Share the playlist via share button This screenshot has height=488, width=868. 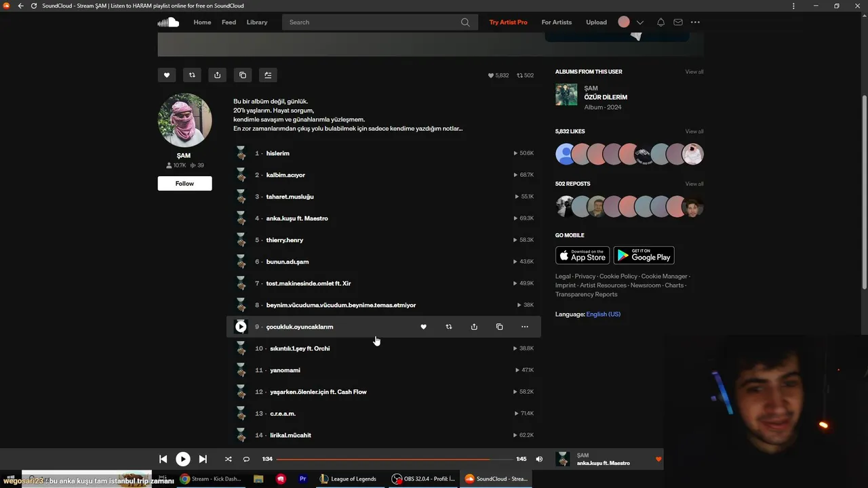click(x=217, y=75)
